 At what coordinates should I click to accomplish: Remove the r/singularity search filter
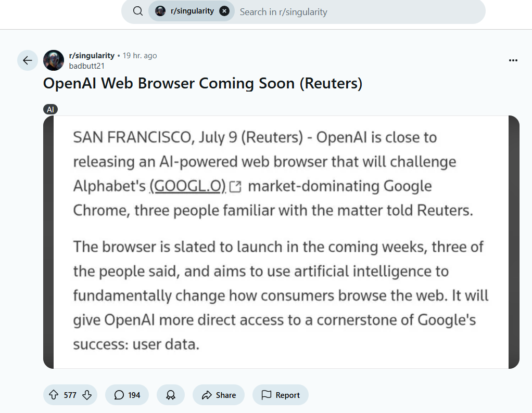224,10
